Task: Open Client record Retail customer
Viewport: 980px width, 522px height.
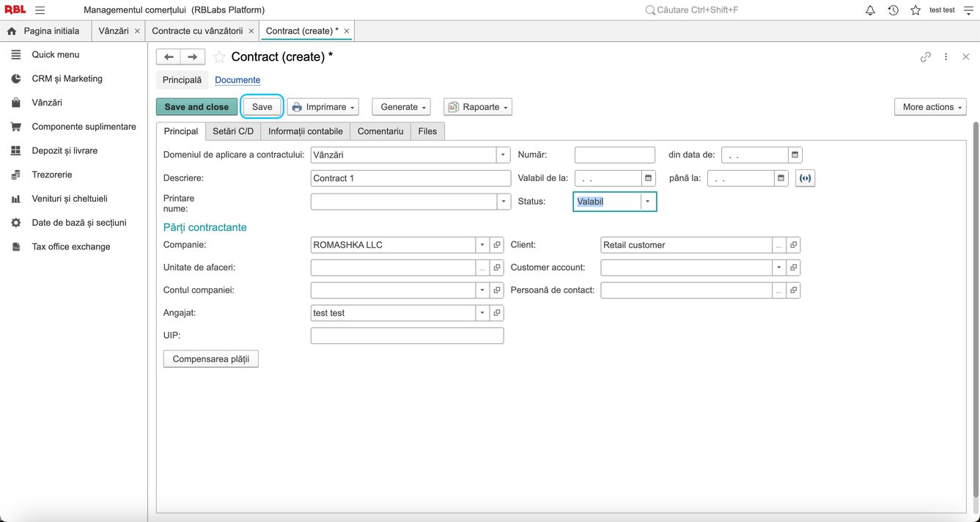Action: pos(793,245)
